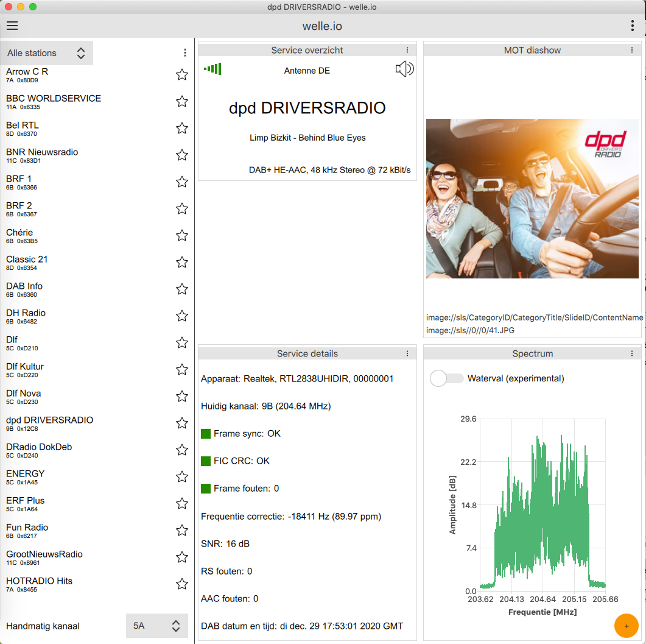This screenshot has width=646, height=644.
Task: Open the Handmatig kanaal 5A channel selector
Action: tap(157, 626)
